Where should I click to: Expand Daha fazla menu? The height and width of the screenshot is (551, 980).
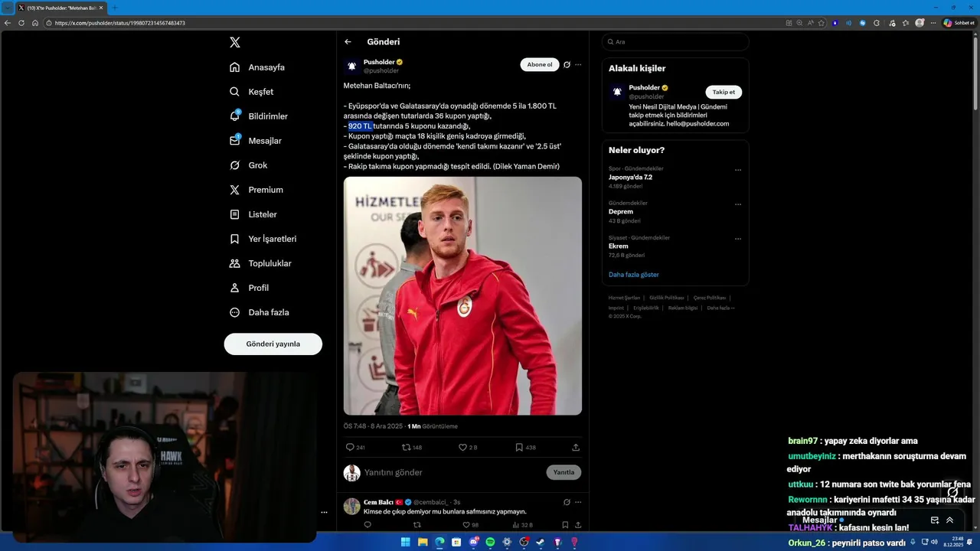pos(259,312)
